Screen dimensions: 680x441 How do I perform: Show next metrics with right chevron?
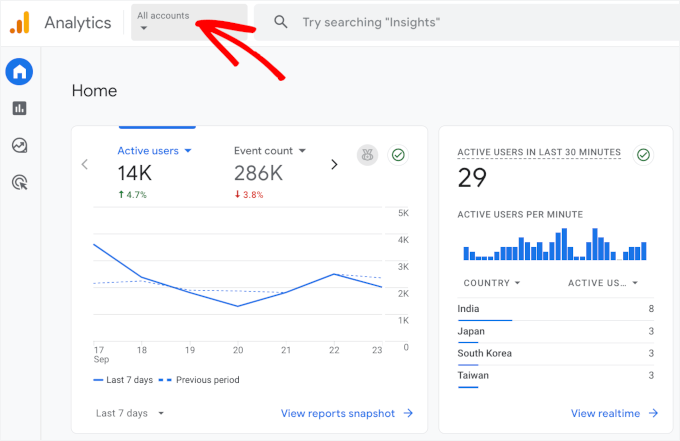334,165
